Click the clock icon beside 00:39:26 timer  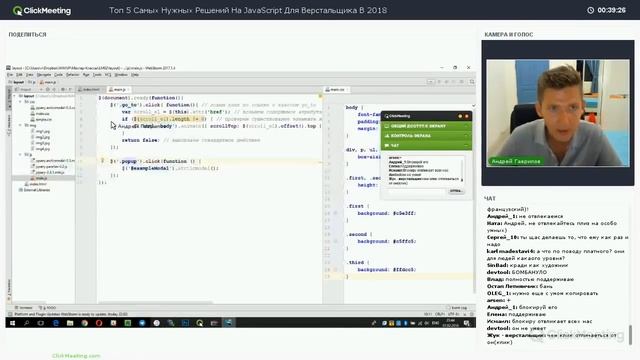(590, 10)
